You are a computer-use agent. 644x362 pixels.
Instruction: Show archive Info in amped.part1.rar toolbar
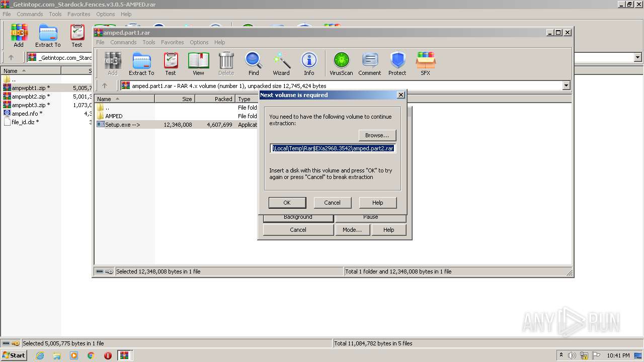pos(309,64)
